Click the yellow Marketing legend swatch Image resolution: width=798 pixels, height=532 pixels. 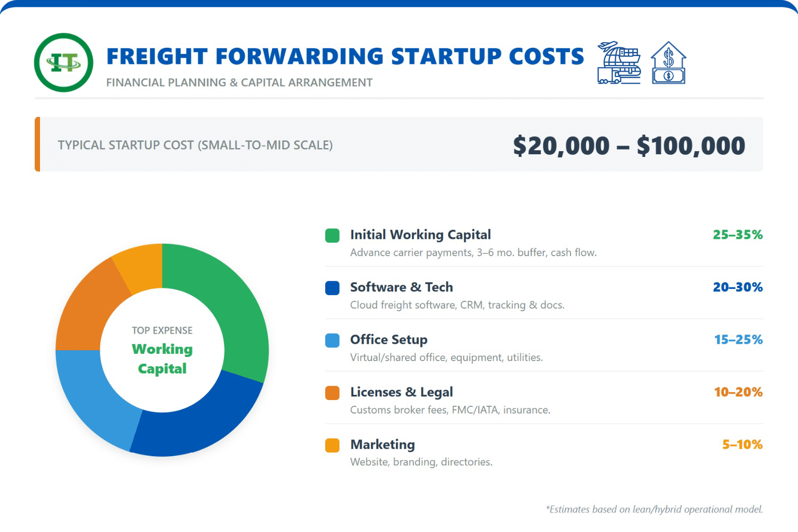332,445
